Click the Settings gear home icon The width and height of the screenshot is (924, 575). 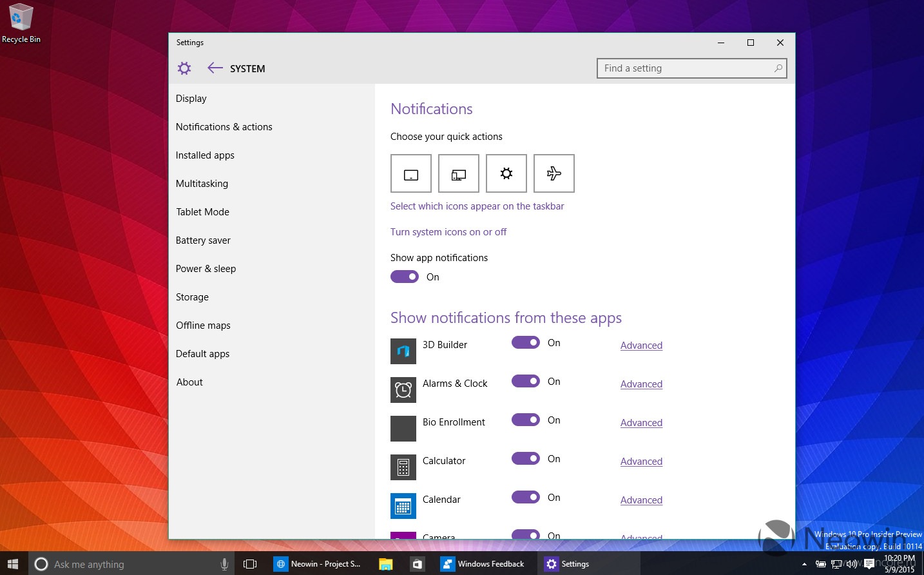click(x=184, y=68)
